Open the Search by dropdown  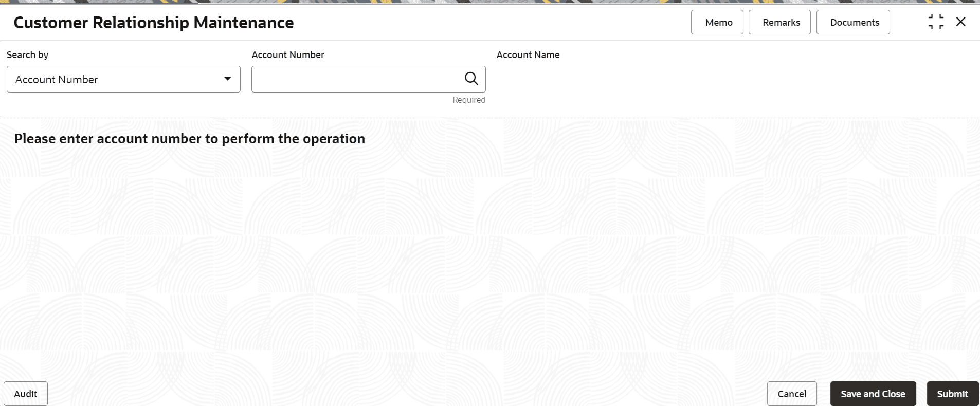pos(123,79)
